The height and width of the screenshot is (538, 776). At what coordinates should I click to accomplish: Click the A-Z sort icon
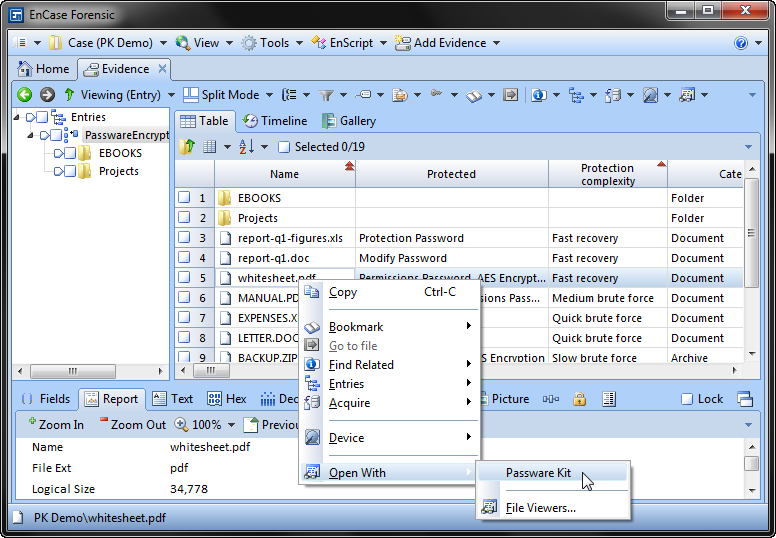coord(246,147)
